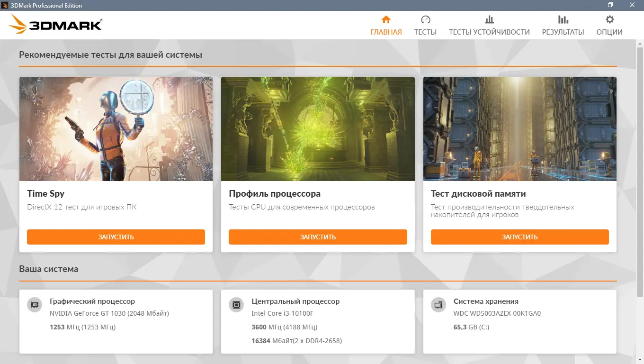Click the graphics card icon beside Графический процессор
The image size is (644, 364).
[x=34, y=305]
